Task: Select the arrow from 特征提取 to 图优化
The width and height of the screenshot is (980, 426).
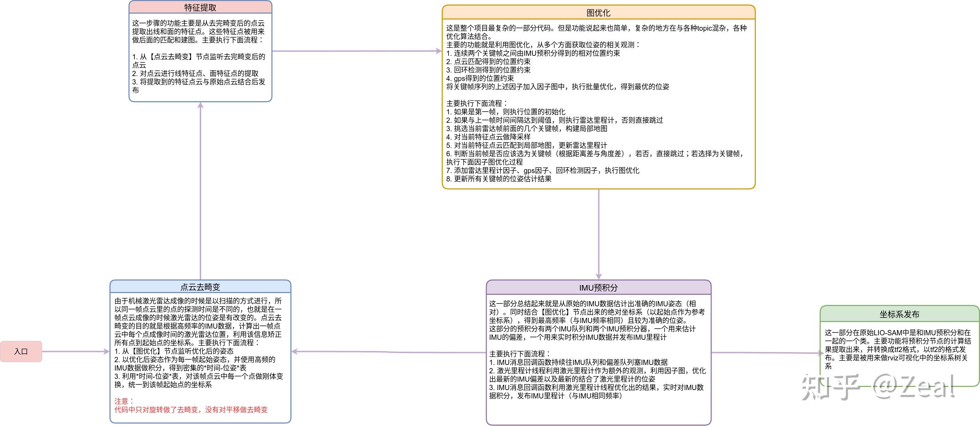Action: click(357, 51)
